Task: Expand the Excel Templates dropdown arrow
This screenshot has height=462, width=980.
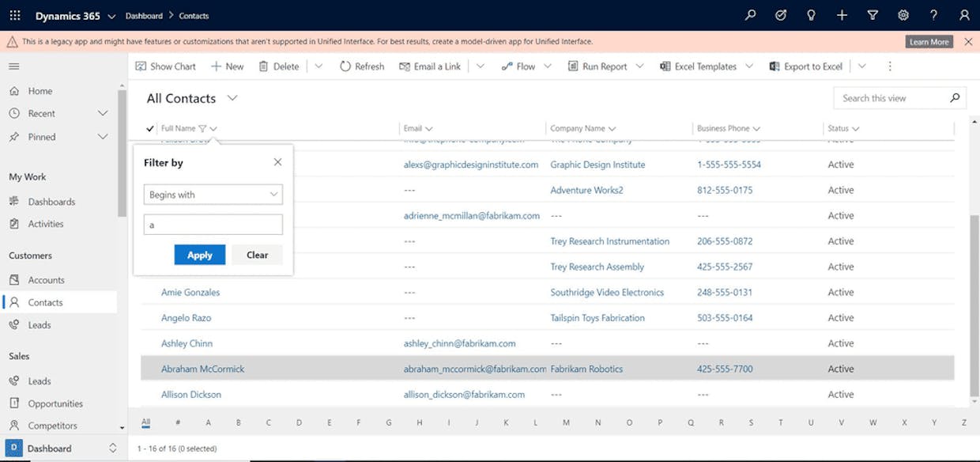Action: pyautogui.click(x=750, y=66)
